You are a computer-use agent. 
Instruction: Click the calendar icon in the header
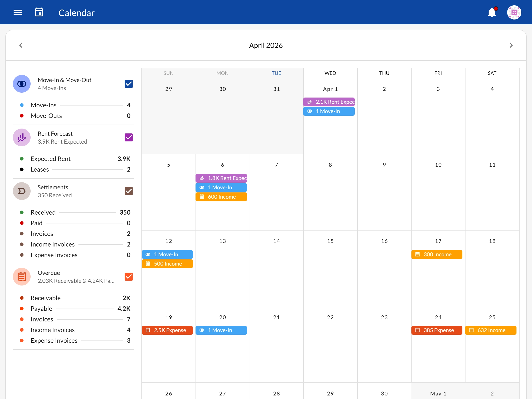(x=39, y=12)
